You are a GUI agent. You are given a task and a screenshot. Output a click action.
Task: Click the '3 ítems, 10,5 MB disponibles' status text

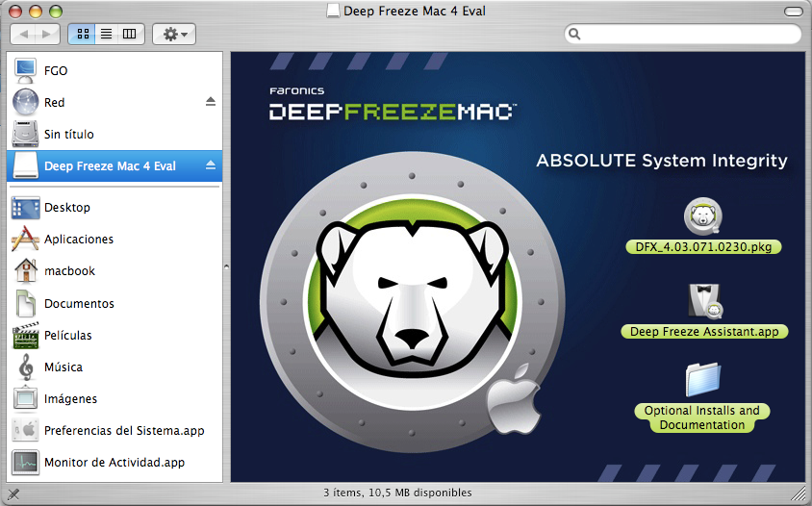tap(397, 493)
